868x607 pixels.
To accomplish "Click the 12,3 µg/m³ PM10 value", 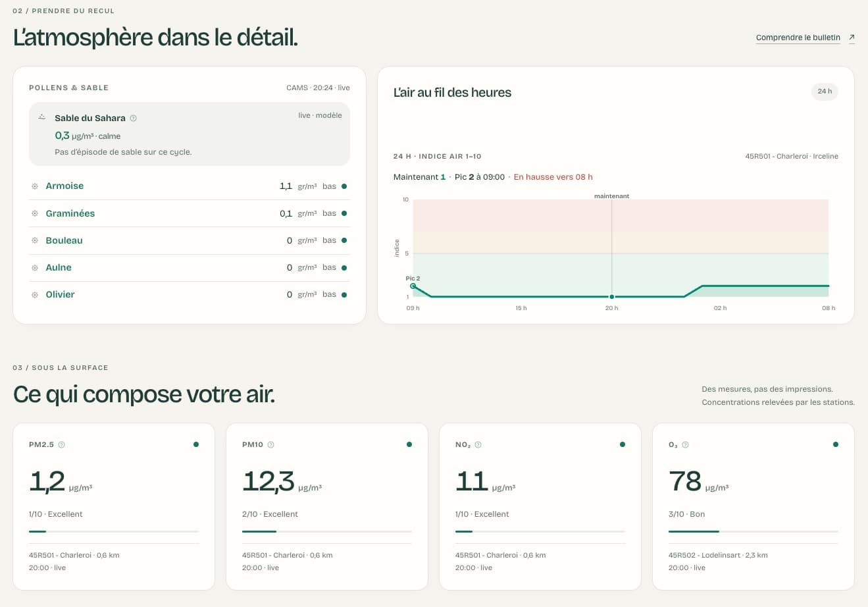I will 282,482.
